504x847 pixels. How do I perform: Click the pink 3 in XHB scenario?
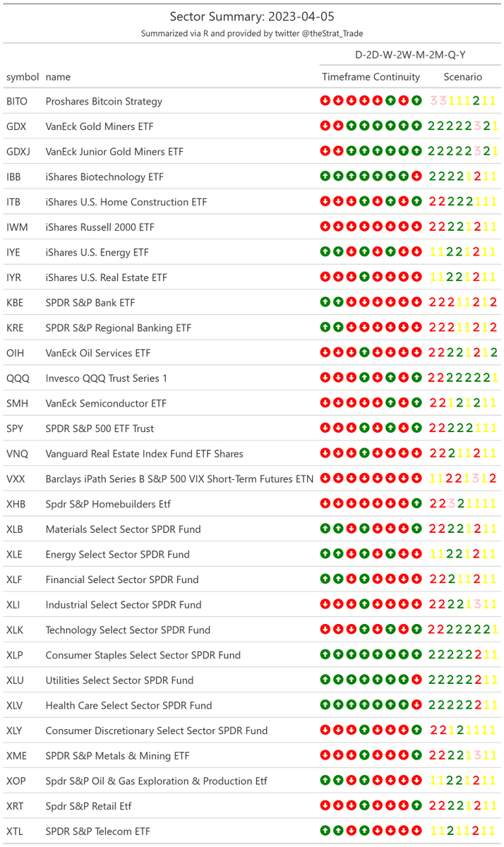pyautogui.click(x=451, y=504)
